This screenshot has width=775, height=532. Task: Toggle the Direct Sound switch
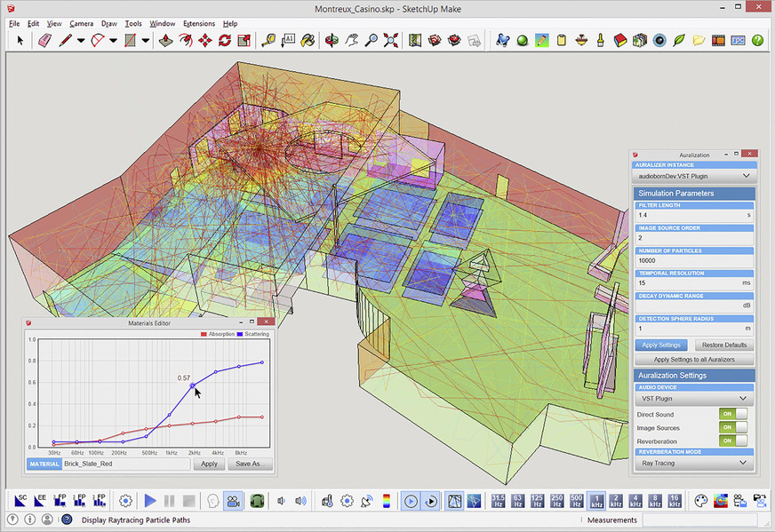[x=733, y=414]
